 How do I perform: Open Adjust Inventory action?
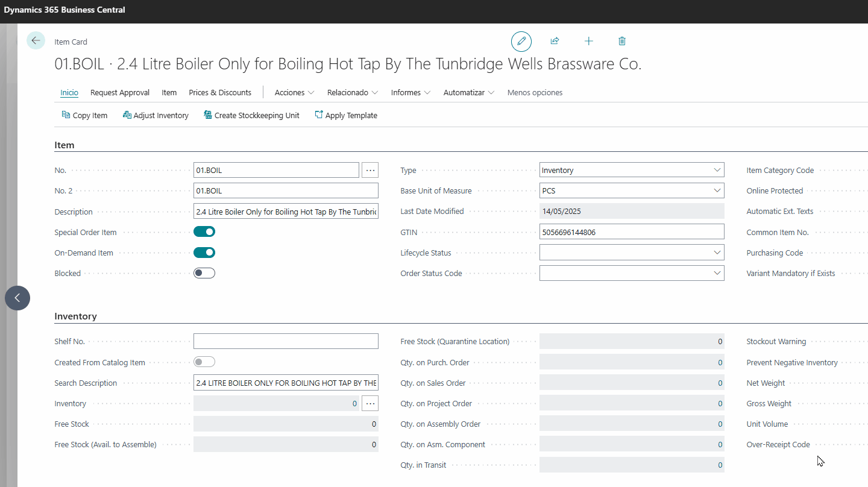[156, 115]
